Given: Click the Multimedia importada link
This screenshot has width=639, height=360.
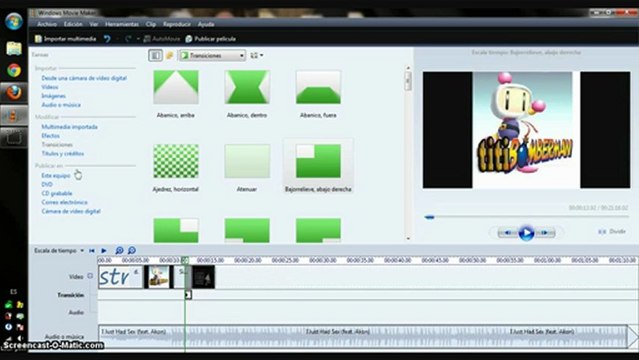Looking at the screenshot, I should (x=69, y=127).
